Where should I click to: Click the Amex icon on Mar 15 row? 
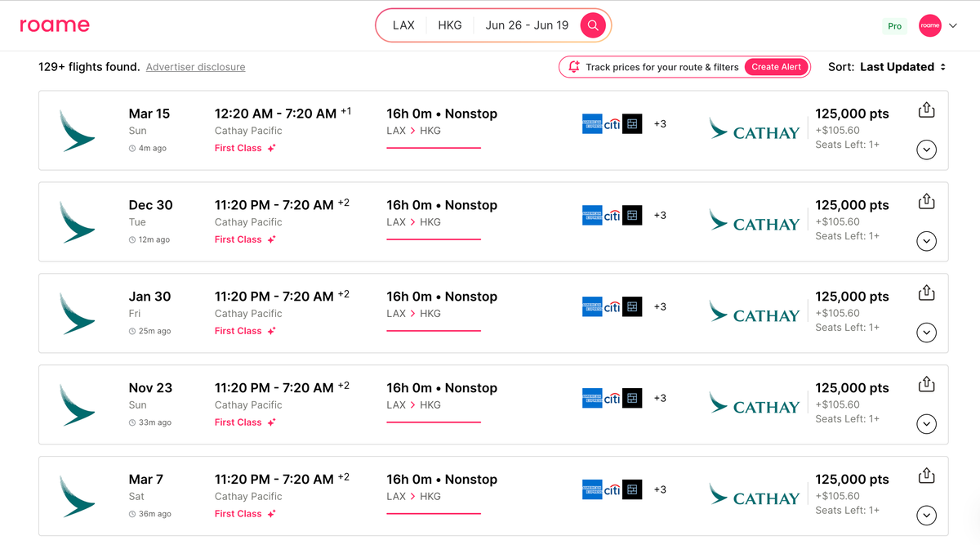pyautogui.click(x=592, y=124)
